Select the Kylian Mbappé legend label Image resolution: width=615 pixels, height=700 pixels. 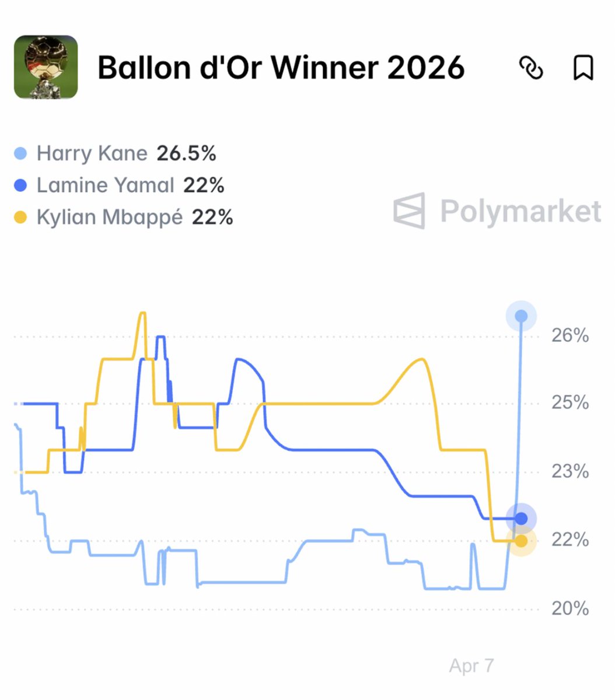click(109, 218)
